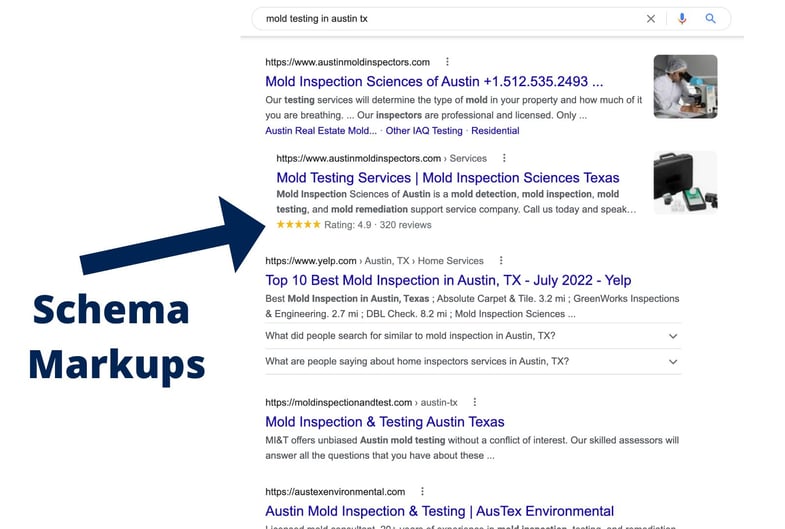Click snippet starting Best Mold Inspection in Austin, Texas
Image resolution: width=785 pixels, height=529 pixels.
(472, 306)
